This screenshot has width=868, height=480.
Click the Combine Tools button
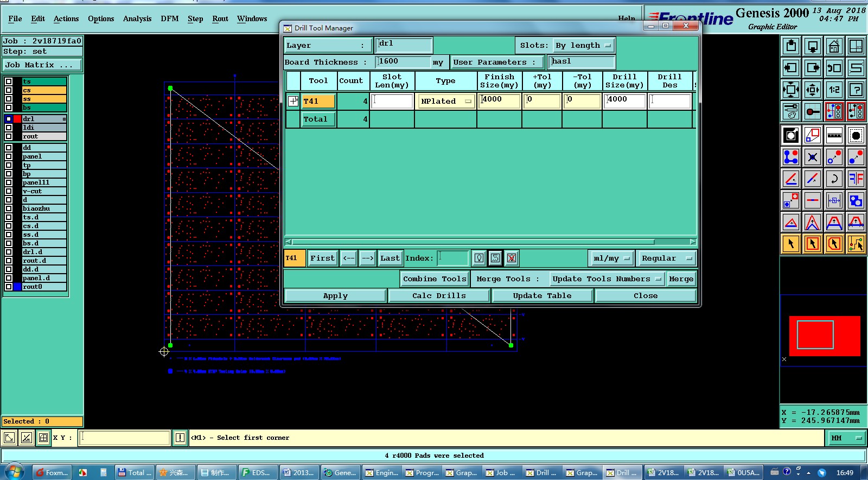click(x=434, y=279)
